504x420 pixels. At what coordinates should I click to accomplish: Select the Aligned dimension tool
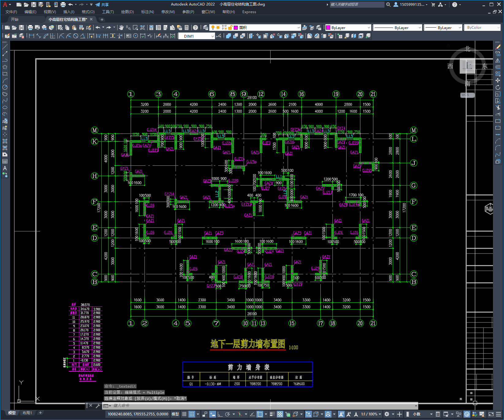39,36
